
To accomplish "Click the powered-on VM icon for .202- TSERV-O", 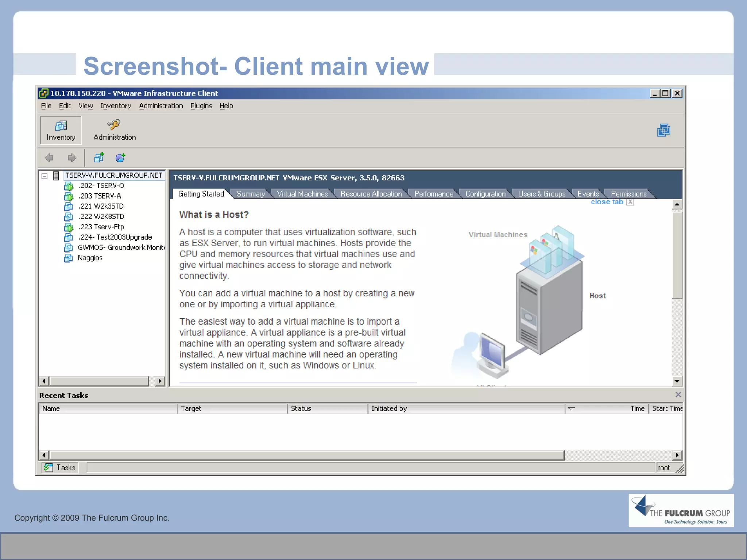I will coord(69,186).
